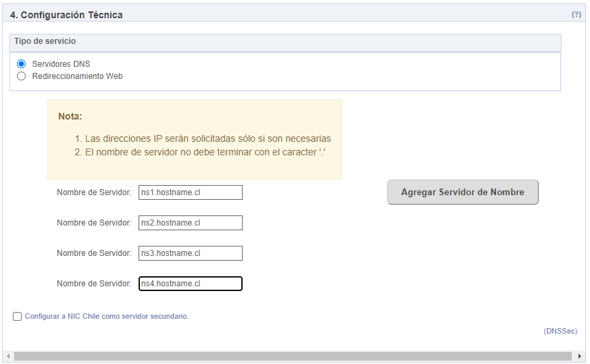Click the Tipo de servicio header
This screenshot has width=590, height=364.
click(x=285, y=43)
